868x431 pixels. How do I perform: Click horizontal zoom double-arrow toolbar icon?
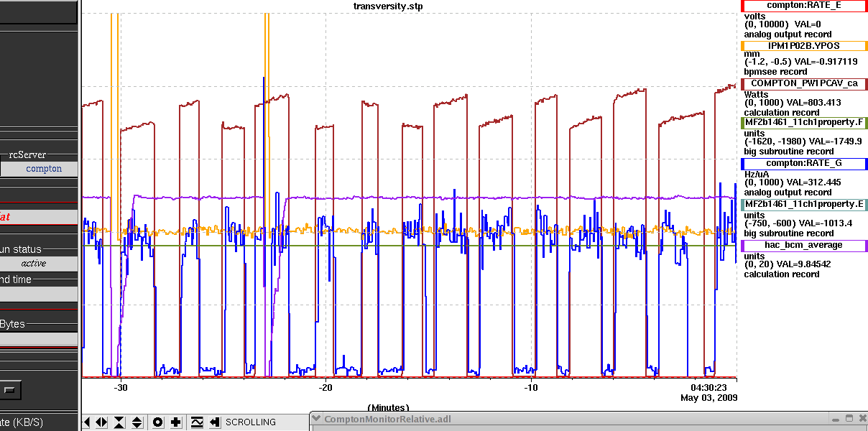(101, 422)
